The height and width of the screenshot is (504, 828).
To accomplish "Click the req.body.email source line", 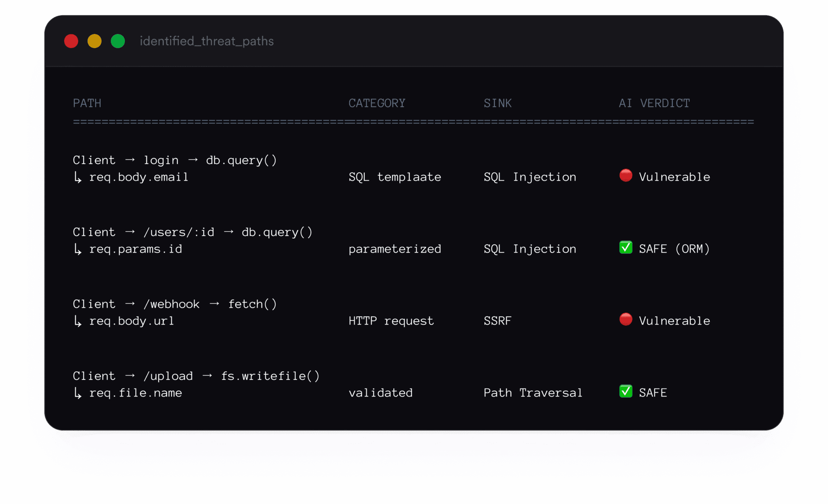I will click(x=139, y=177).
